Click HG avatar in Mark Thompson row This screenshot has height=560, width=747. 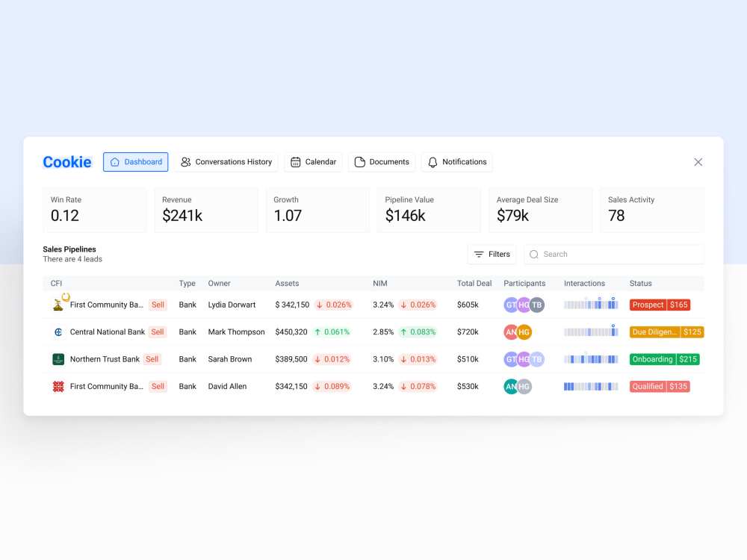(524, 332)
